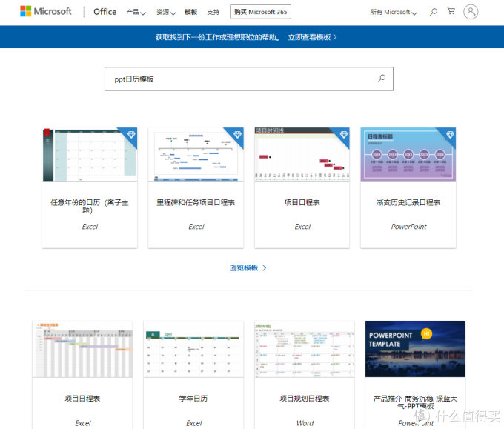Open the premium 项目日程表 timeline thumbnail
Screen dimensions: 504x429
[x=302, y=155]
